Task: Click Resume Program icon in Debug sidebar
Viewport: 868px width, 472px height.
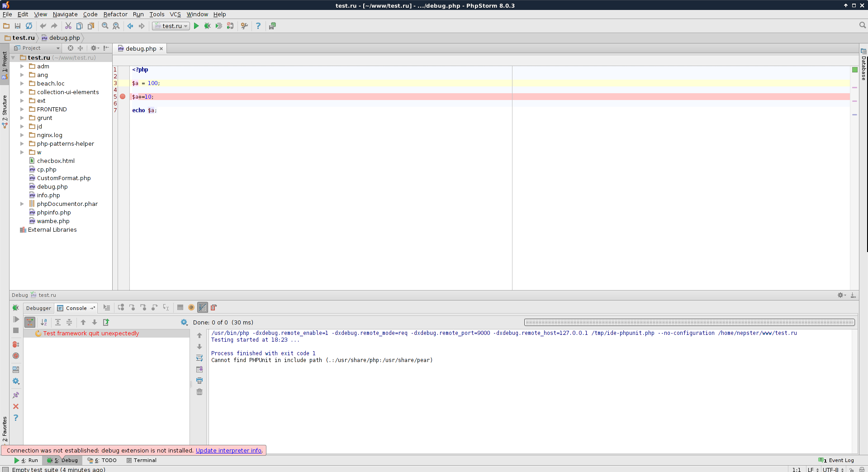Action: pyautogui.click(x=16, y=319)
